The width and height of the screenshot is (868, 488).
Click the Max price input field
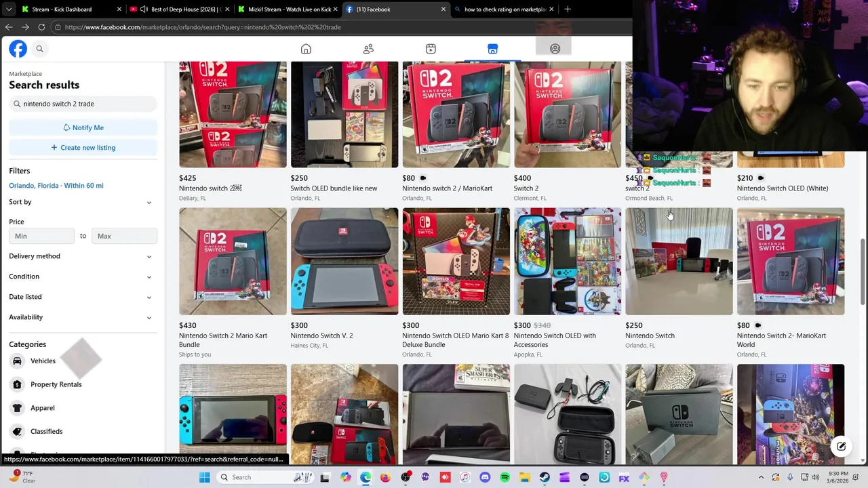(124, 236)
